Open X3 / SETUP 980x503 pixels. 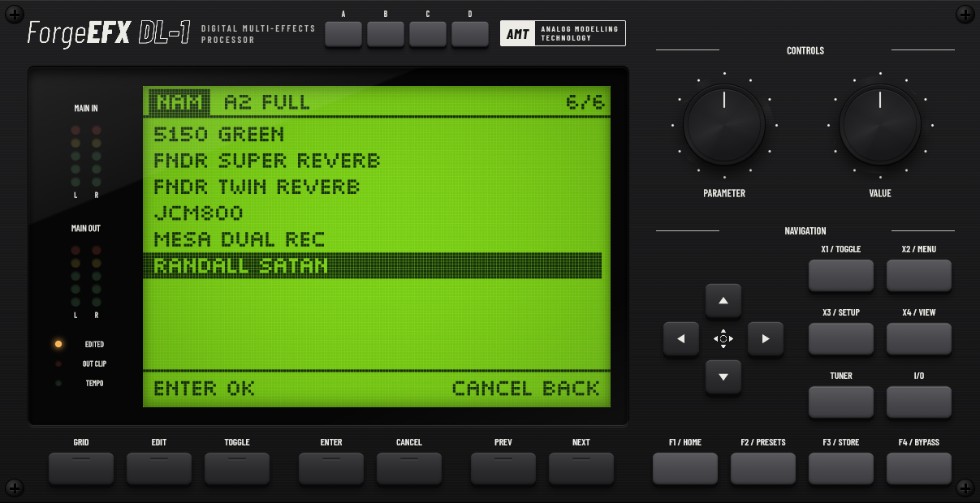(x=841, y=339)
